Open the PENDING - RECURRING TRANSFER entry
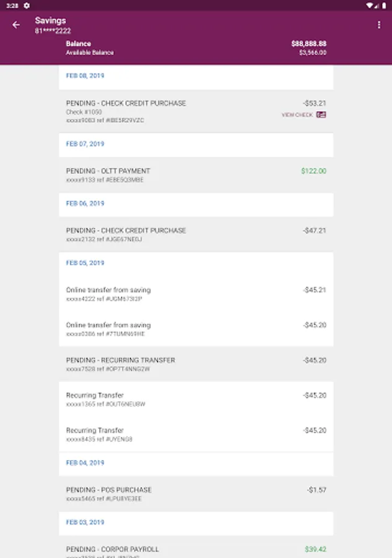The image size is (392, 558). tap(196, 364)
